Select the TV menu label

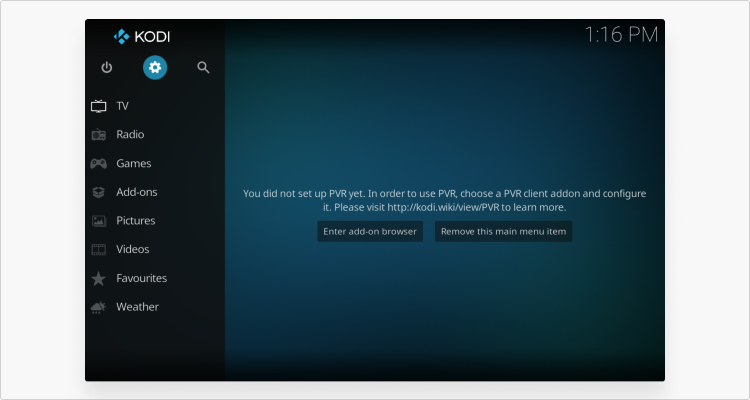coord(122,106)
